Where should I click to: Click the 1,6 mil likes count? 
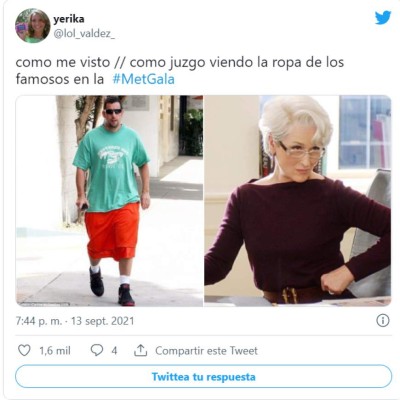coord(55,351)
